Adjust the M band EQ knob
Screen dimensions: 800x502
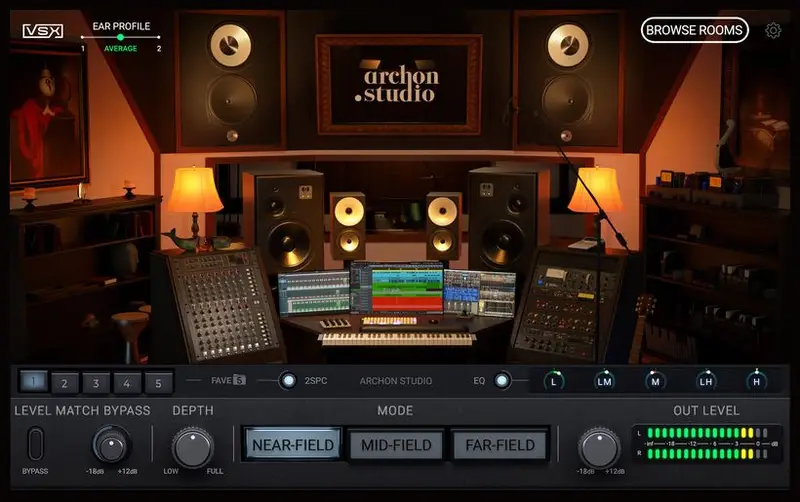pos(655,381)
